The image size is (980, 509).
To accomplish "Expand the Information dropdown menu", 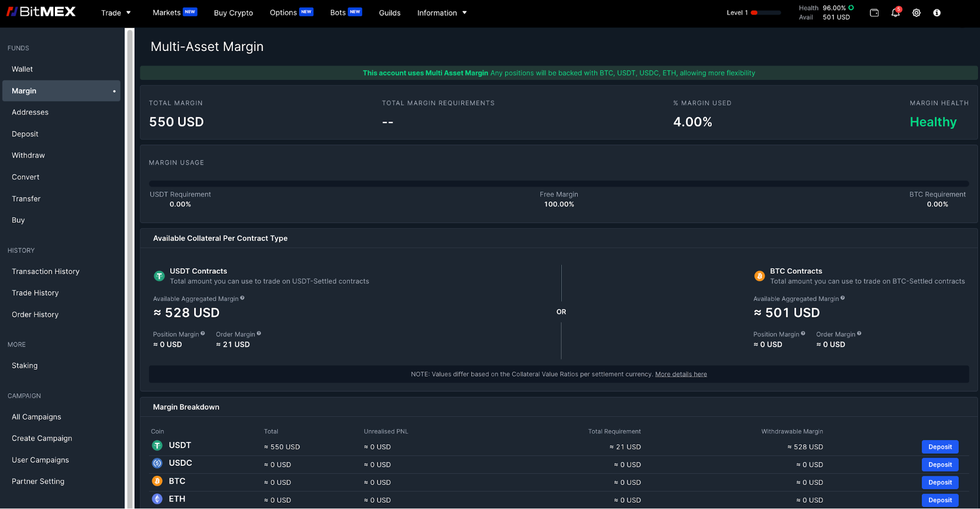I will click(442, 13).
